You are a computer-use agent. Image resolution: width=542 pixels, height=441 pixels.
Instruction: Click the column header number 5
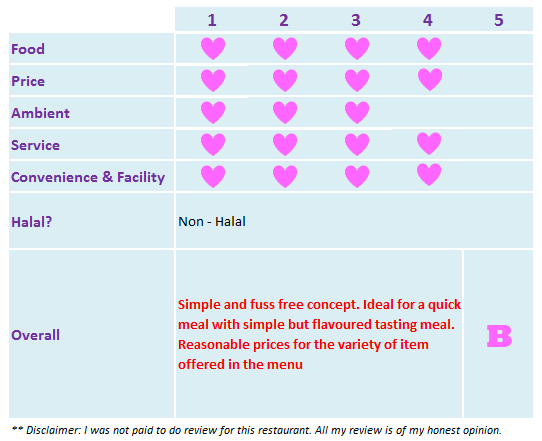click(x=498, y=20)
